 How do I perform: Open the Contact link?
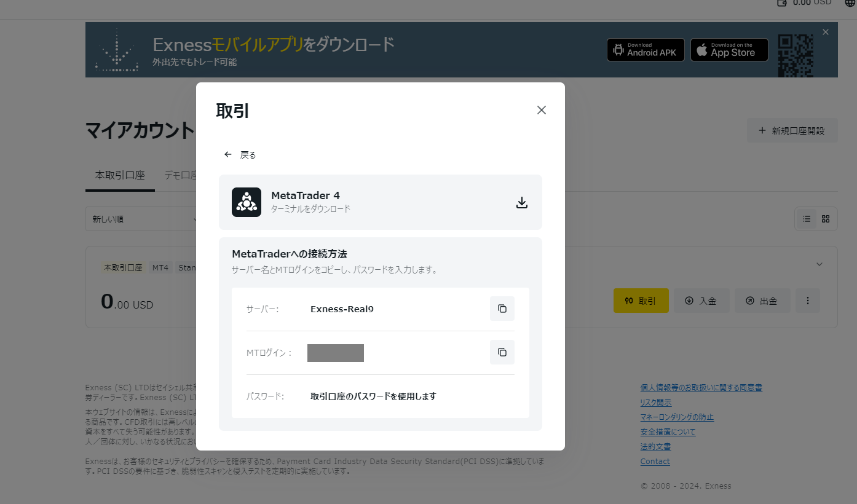tap(655, 462)
